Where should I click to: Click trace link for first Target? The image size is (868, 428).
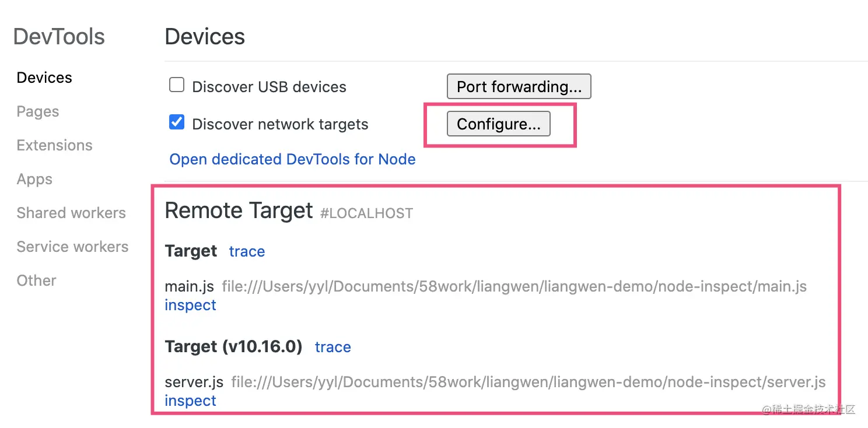click(247, 251)
